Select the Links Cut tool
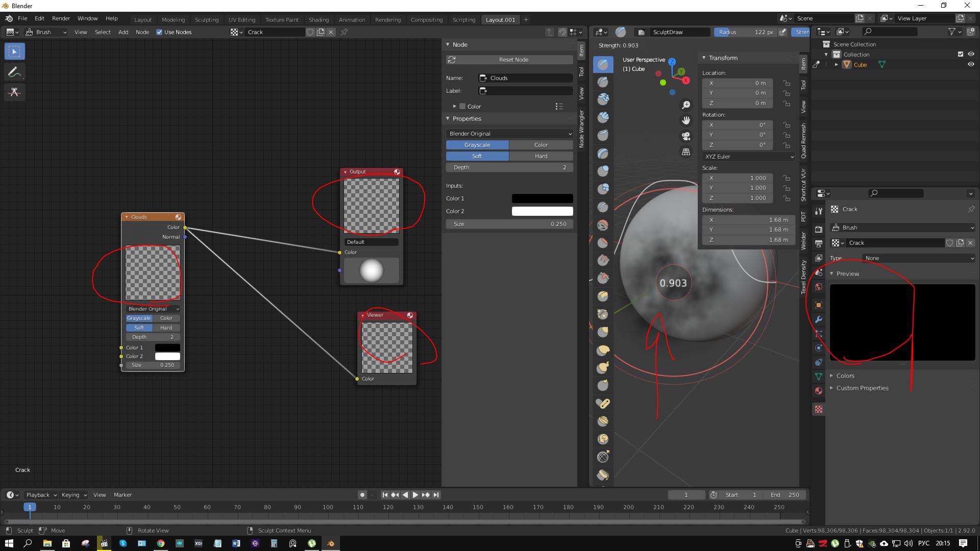Image resolution: width=980 pixels, height=551 pixels. (x=14, y=92)
